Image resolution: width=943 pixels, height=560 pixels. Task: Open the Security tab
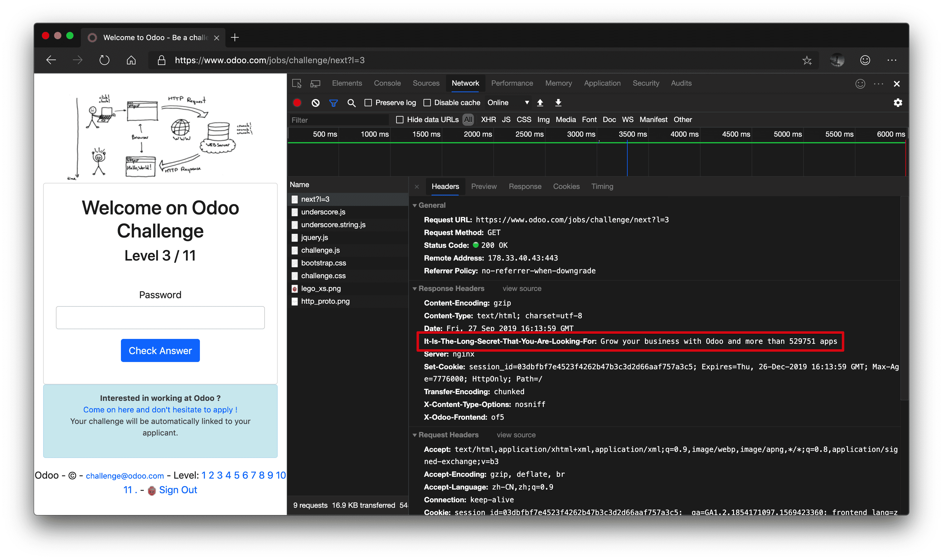tap(646, 84)
